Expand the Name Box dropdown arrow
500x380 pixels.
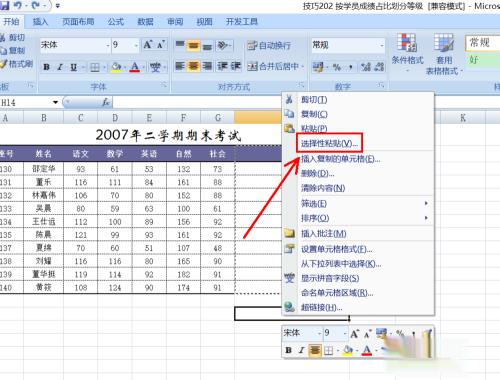[55, 102]
